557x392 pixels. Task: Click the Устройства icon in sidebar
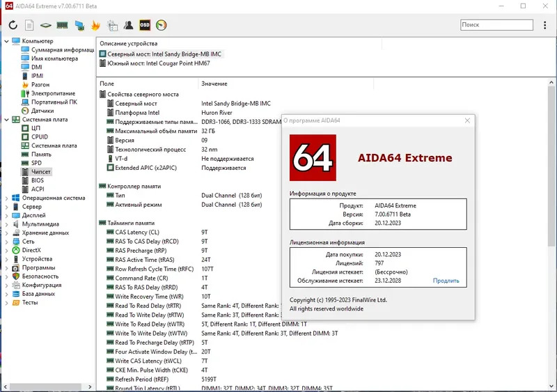pyautogui.click(x=15, y=259)
